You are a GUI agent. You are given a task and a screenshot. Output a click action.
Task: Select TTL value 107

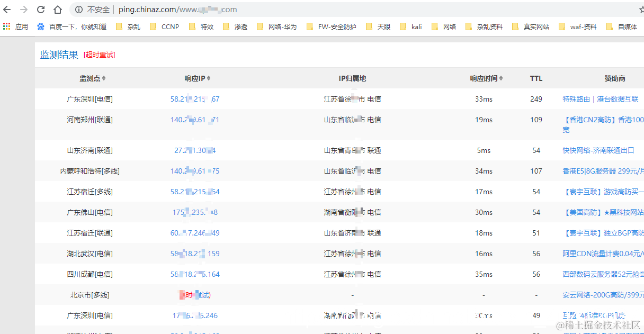tap(536, 171)
